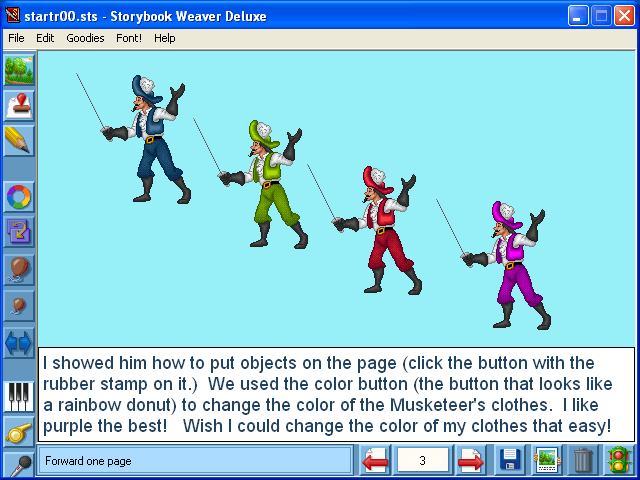Open the Help menu

(x=165, y=38)
